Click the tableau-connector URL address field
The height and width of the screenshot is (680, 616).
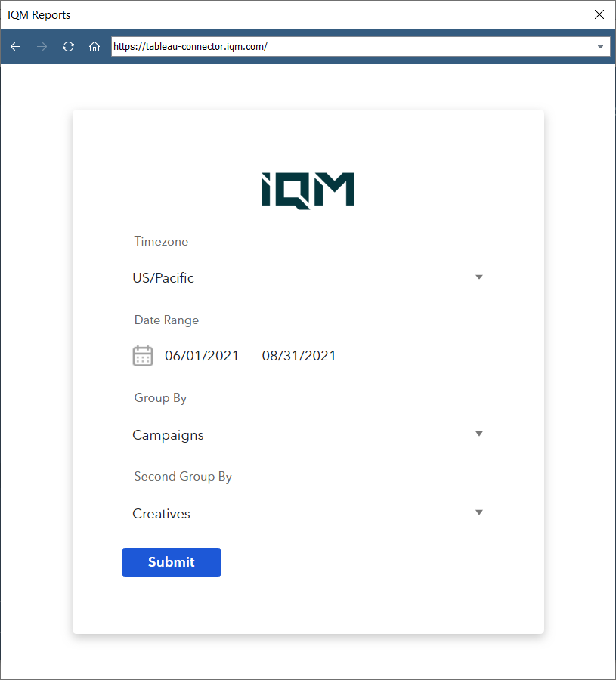point(348,47)
